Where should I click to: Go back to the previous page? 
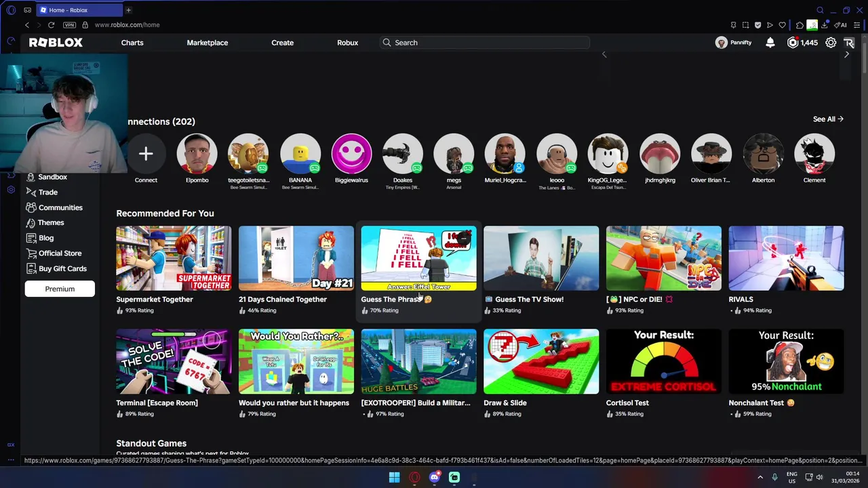[x=27, y=25]
